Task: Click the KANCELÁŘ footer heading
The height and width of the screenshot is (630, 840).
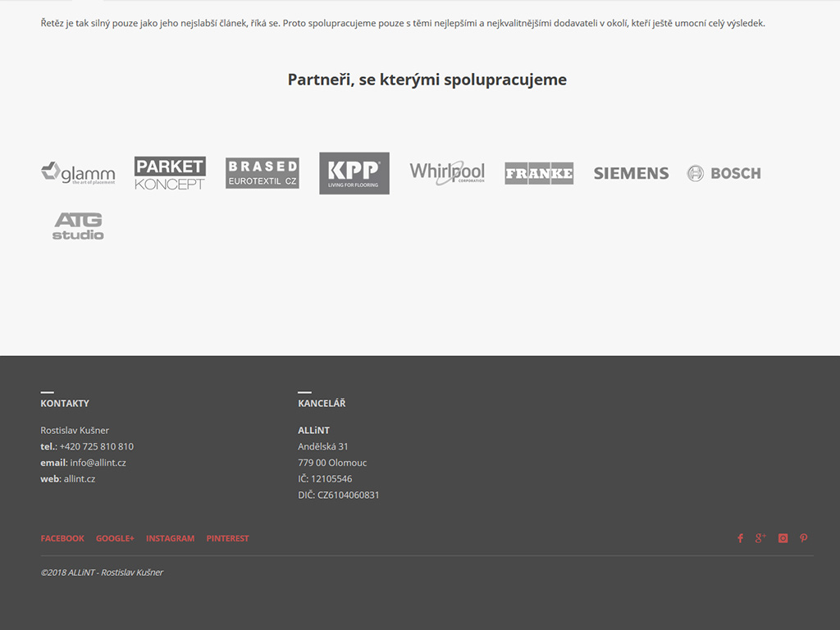Action: 322,404
